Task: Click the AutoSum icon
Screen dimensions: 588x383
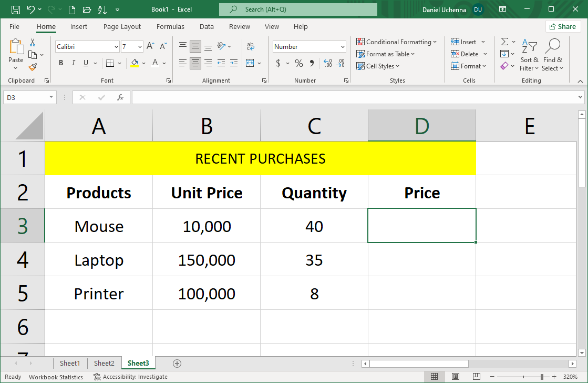Action: pos(504,41)
